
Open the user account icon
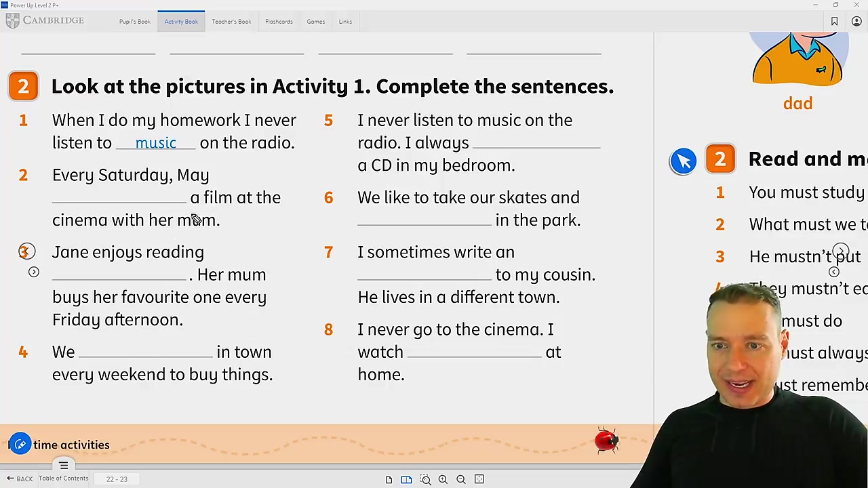pyautogui.click(x=856, y=22)
